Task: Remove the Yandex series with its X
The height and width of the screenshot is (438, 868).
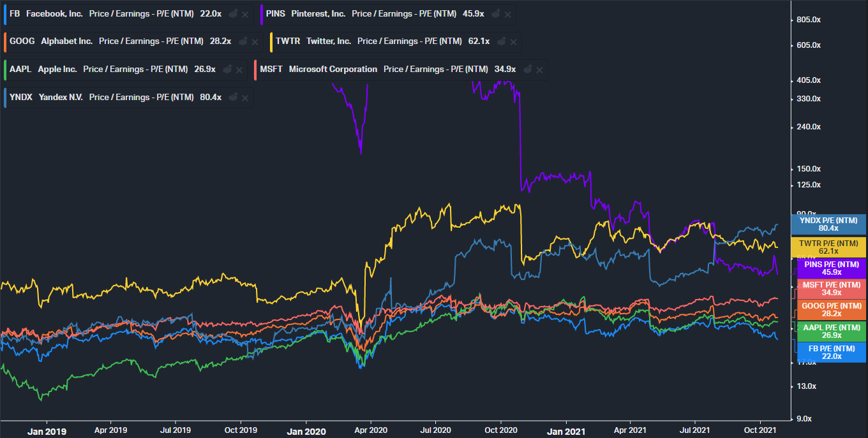Action: click(246, 98)
